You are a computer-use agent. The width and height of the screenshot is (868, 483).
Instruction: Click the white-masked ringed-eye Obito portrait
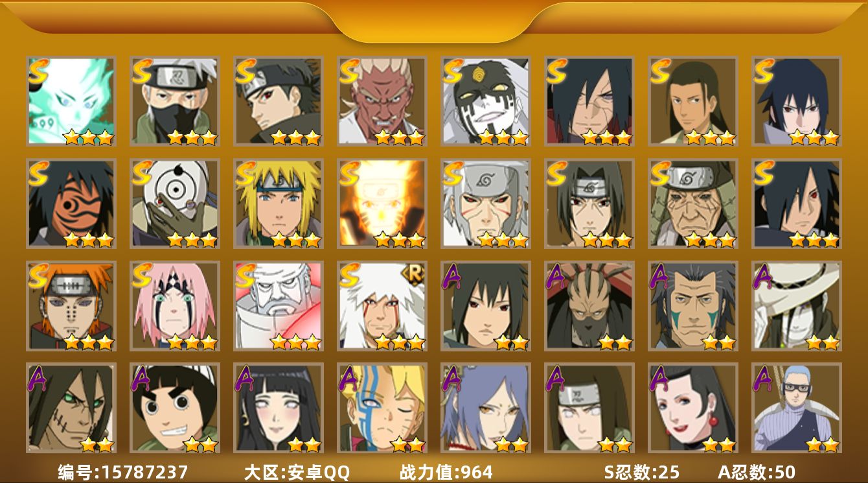point(175,204)
